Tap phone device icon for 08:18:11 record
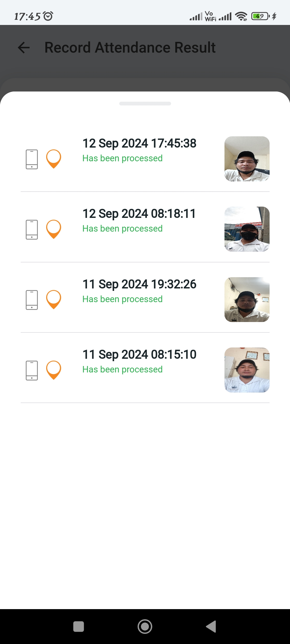 (32, 229)
